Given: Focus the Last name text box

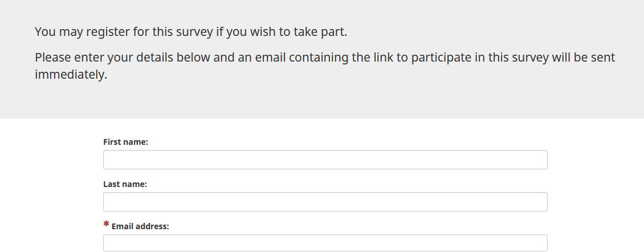Looking at the screenshot, I should (x=325, y=202).
